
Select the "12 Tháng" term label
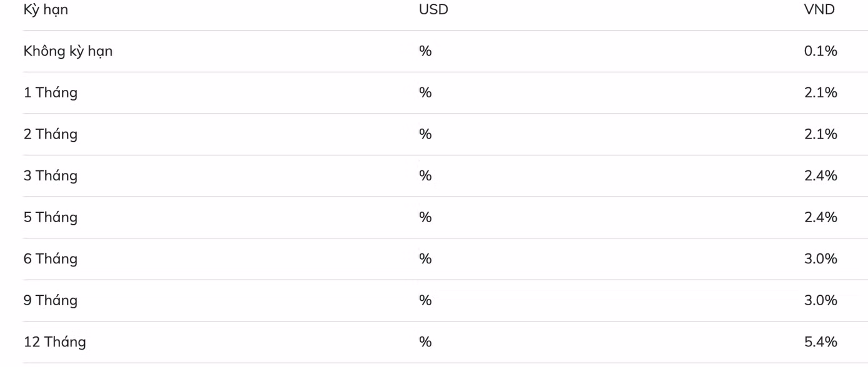(55, 342)
